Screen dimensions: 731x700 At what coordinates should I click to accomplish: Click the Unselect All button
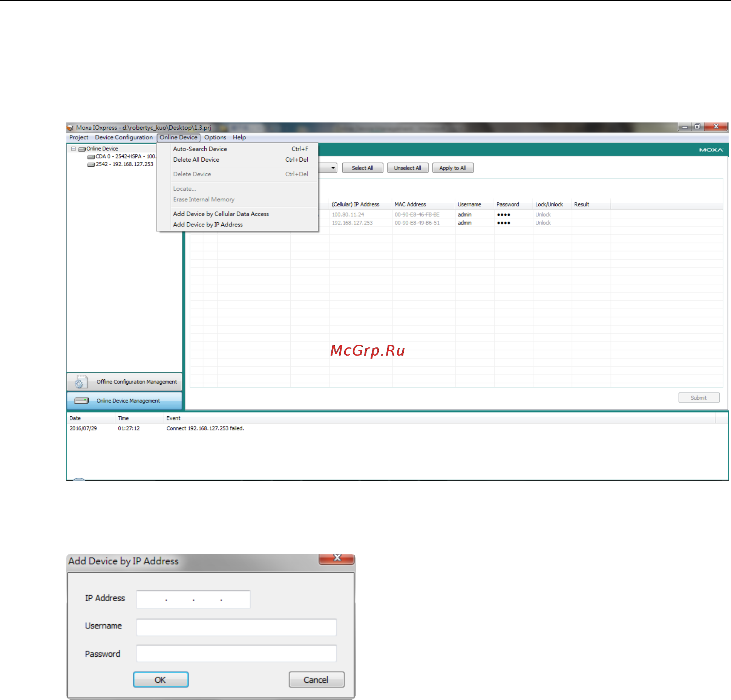[x=408, y=168]
